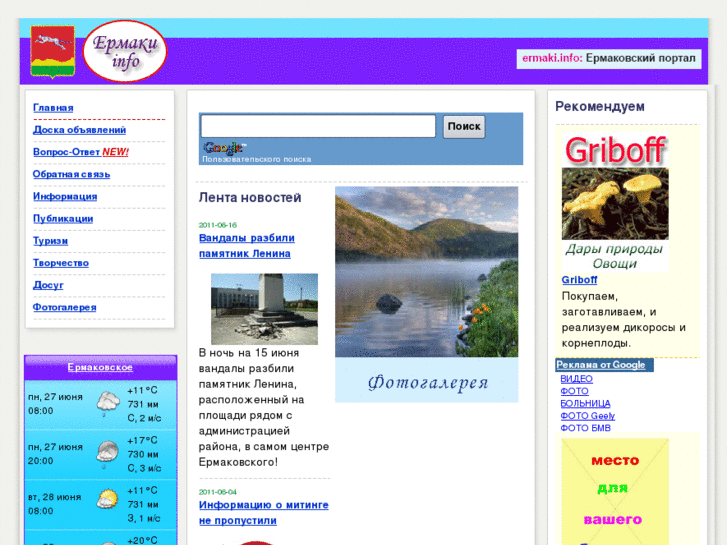
Task: Open the ФОТО ad link
Action: tap(574, 391)
